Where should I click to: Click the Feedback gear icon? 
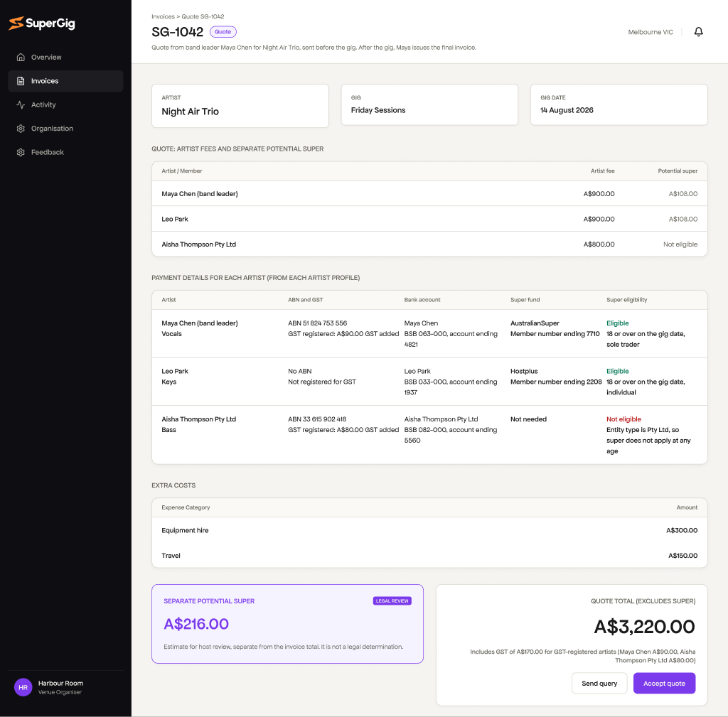pos(21,152)
